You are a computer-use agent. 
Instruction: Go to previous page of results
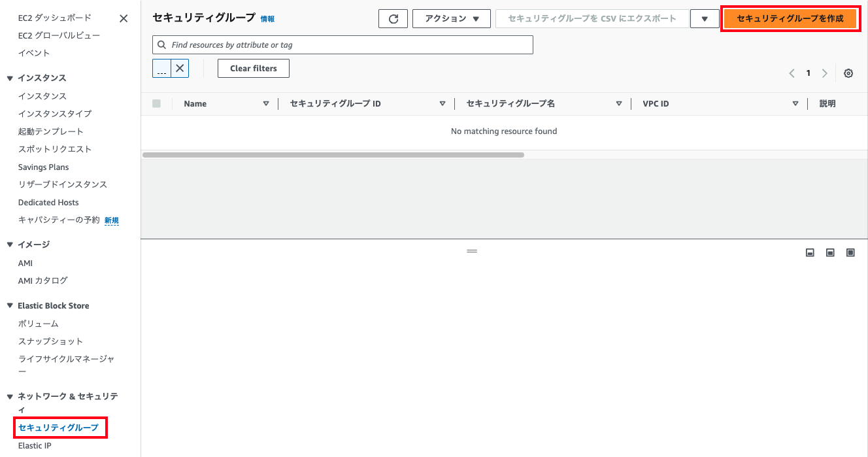[x=792, y=73]
